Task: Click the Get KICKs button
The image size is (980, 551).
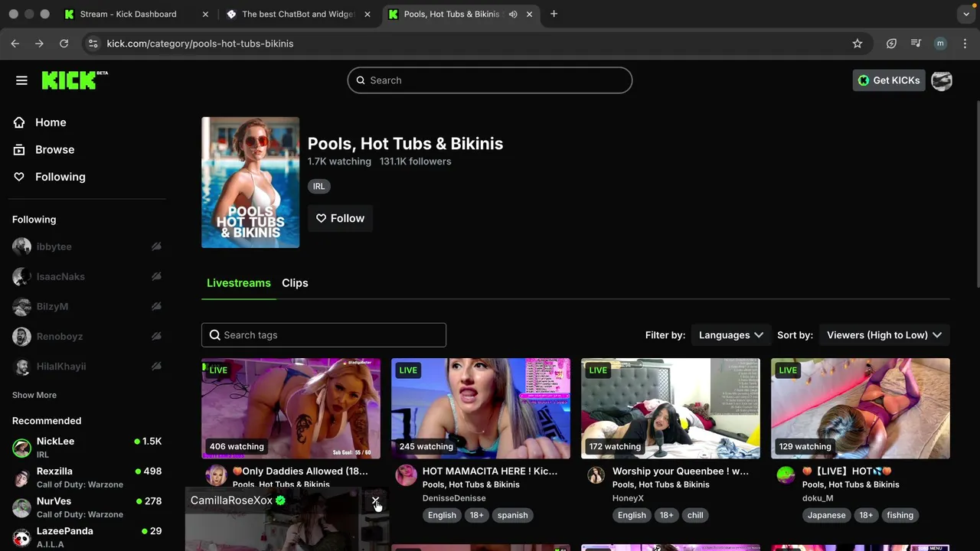Action: pyautogui.click(x=889, y=80)
